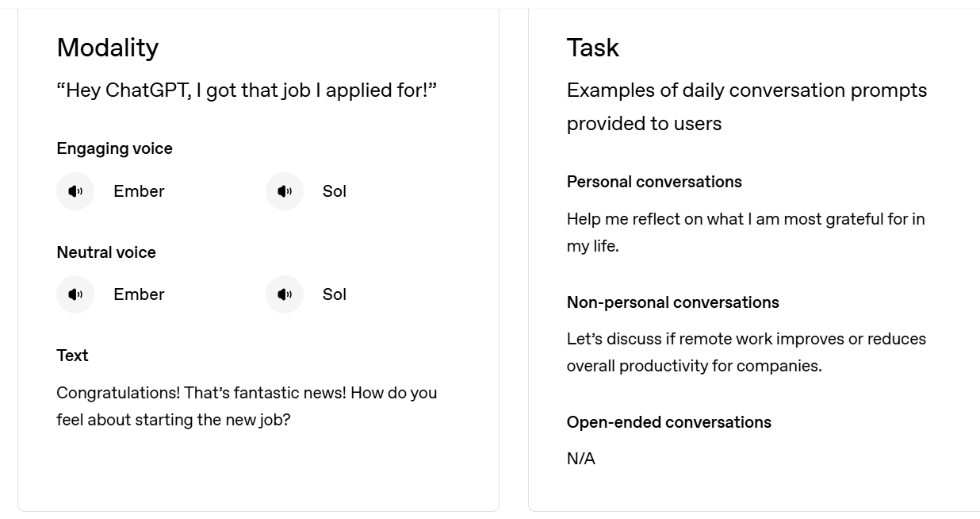Play the Sol engaging voice sample

click(x=285, y=191)
